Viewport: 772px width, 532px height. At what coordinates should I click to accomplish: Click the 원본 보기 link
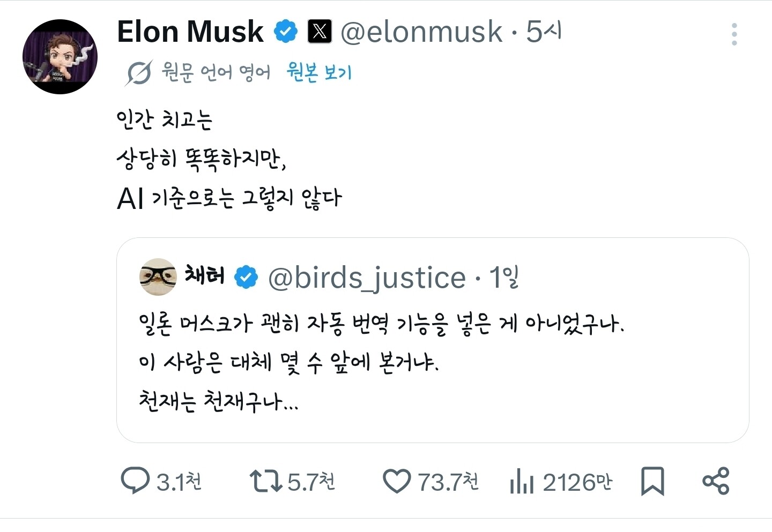(x=319, y=72)
